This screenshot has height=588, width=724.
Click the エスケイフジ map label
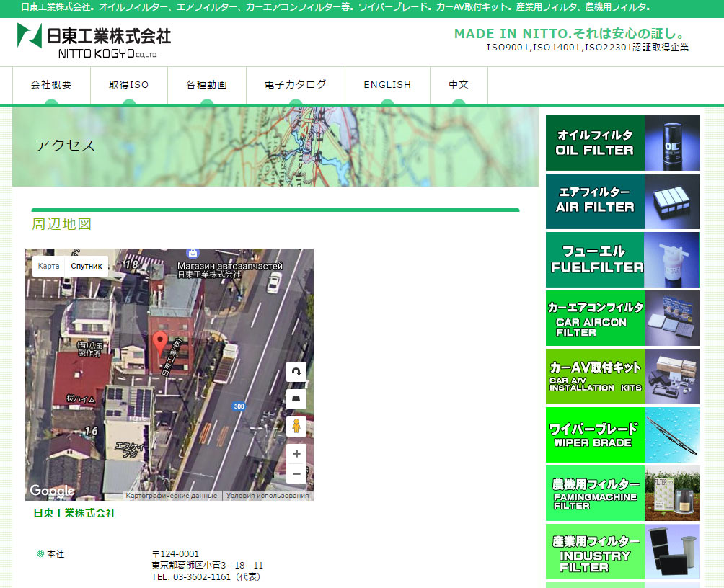coord(130,450)
